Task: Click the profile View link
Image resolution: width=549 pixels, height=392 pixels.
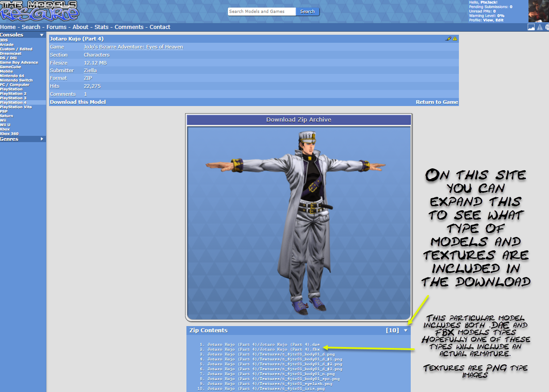Action: point(488,20)
